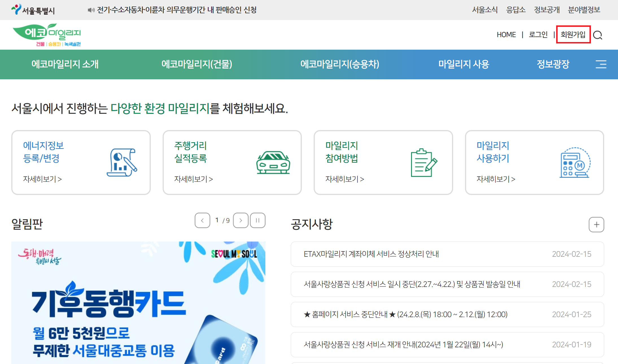Click the Seoul city logo
618x364 pixels.
point(33,10)
